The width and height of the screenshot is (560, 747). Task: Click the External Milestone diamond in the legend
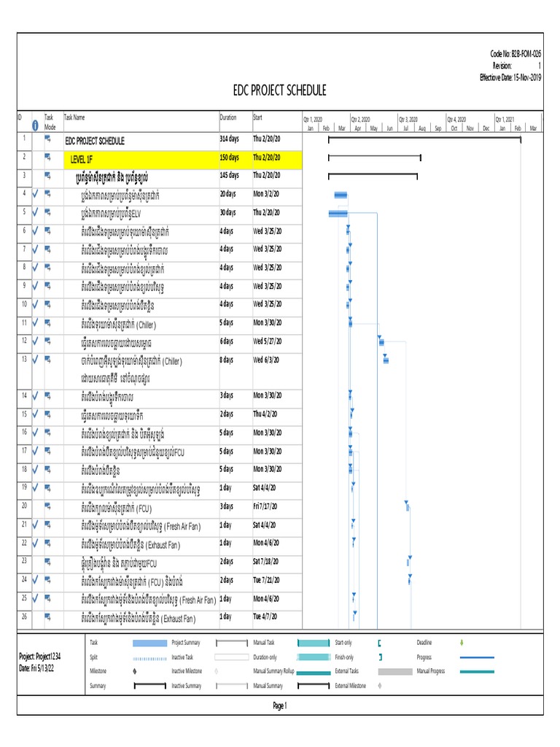click(x=379, y=686)
